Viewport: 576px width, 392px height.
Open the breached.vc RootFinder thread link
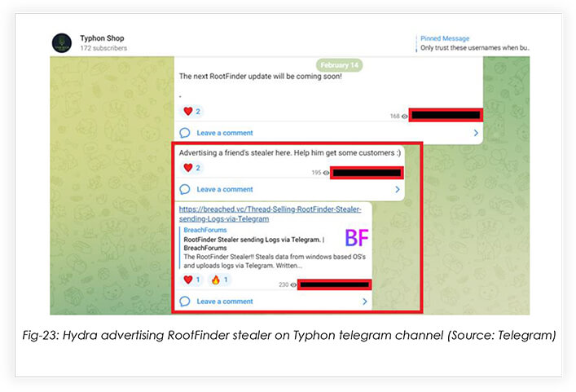tap(270, 214)
